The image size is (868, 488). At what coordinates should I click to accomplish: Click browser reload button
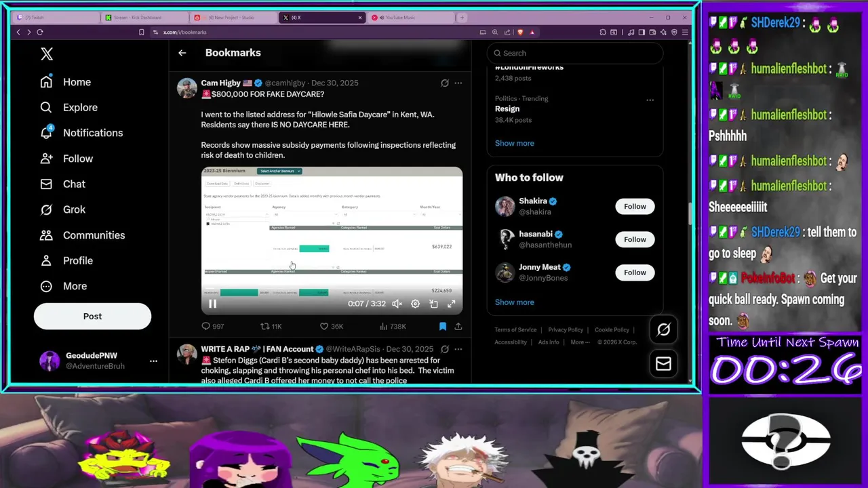pyautogui.click(x=40, y=32)
